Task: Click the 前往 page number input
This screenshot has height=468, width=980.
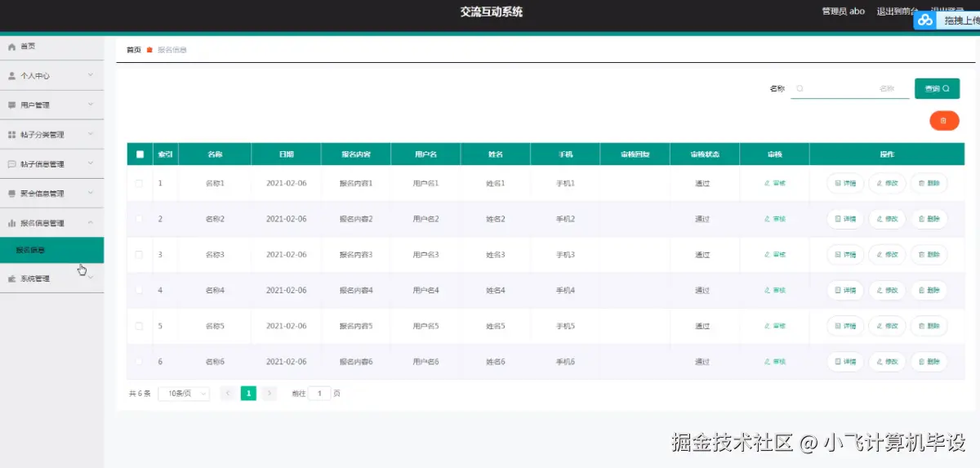Action: click(319, 394)
